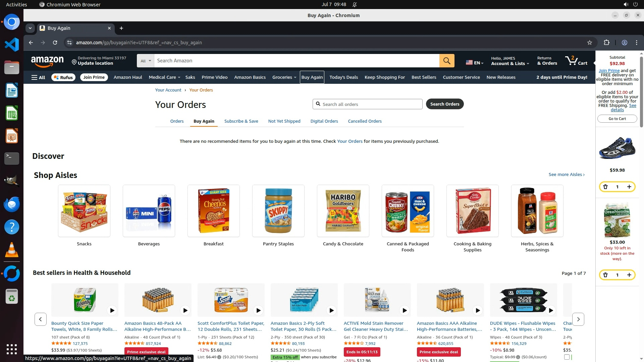Open the Chromium extensions puzzle icon
The height and width of the screenshot is (362, 644).
point(606,43)
